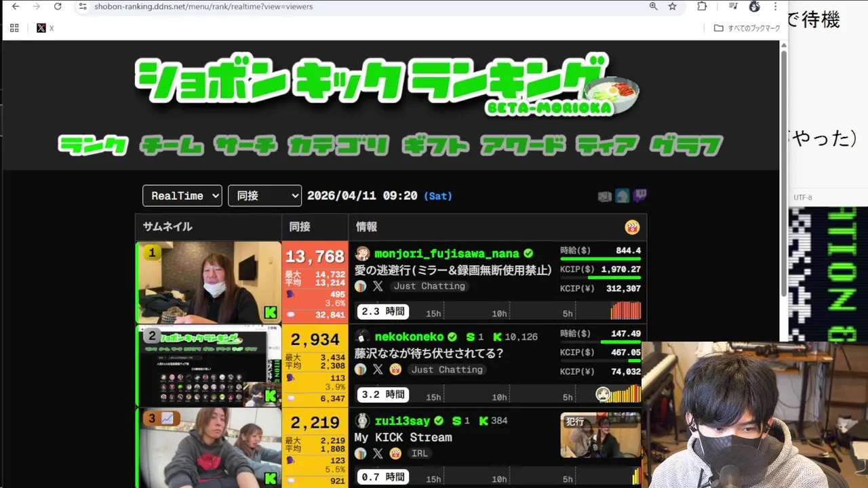This screenshot has height=488, width=868.
Task: Open monjori_fujisawa_nana channel link
Action: [x=447, y=253]
